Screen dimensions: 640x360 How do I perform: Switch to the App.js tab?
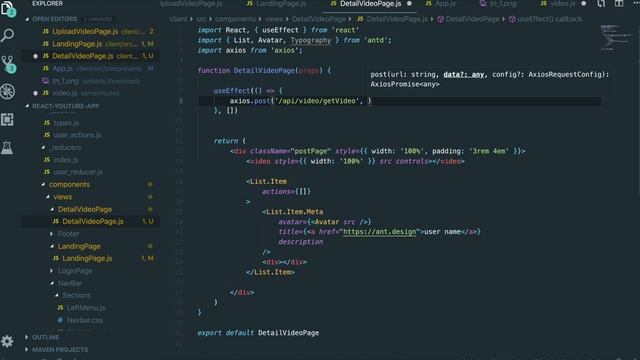(x=441, y=4)
